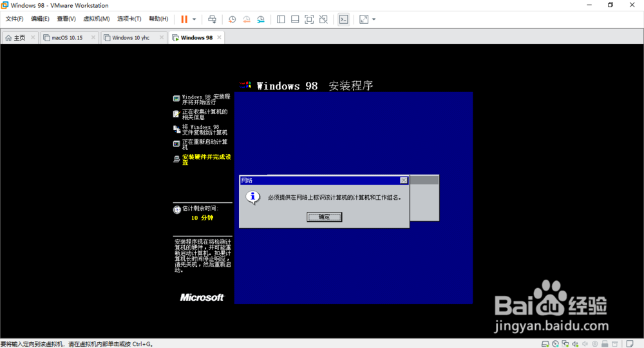644x348 pixels.
Task: Close the 主页 tab
Action: 33,37
